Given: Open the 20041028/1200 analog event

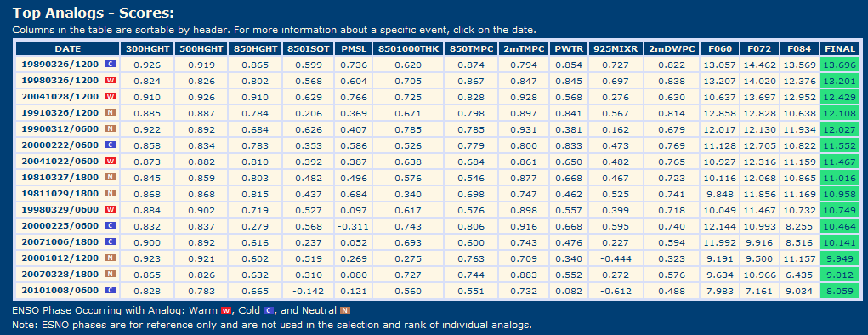Looking at the screenshot, I should pos(60,96).
